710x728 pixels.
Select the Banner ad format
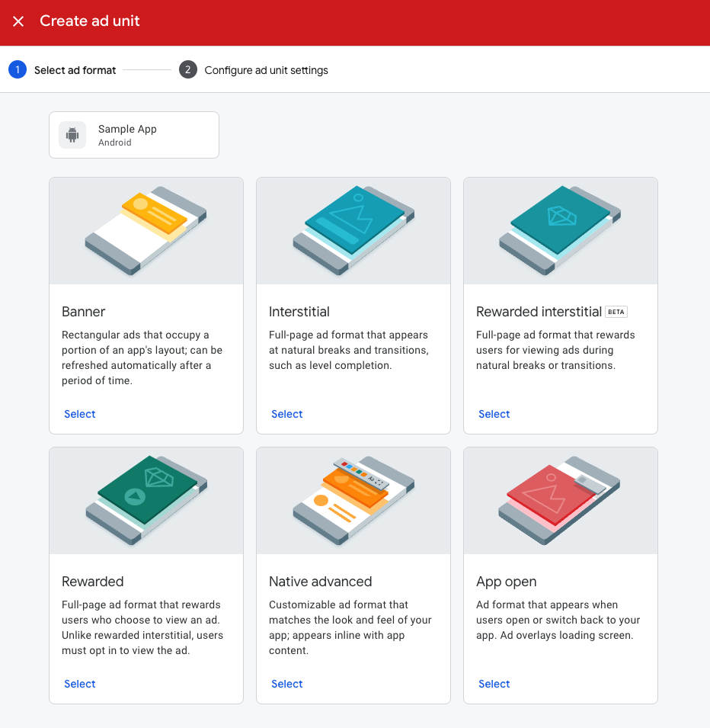tap(79, 413)
